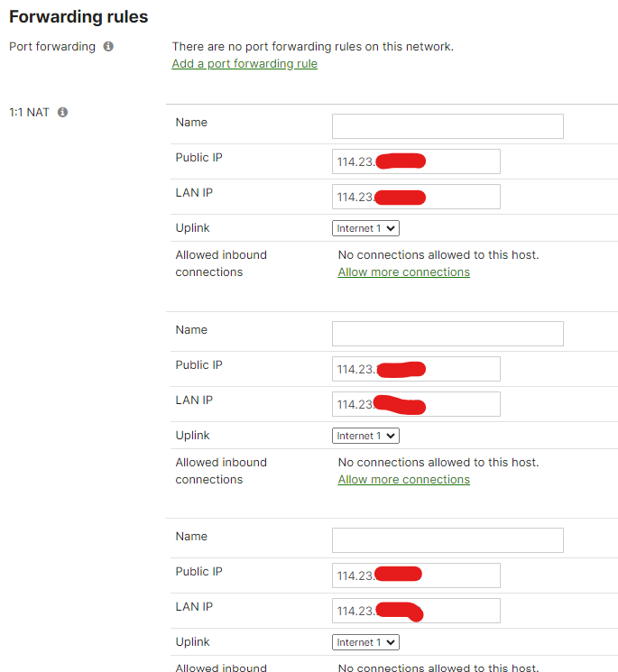Click the Name field of the second NAT rule

pyautogui.click(x=447, y=334)
